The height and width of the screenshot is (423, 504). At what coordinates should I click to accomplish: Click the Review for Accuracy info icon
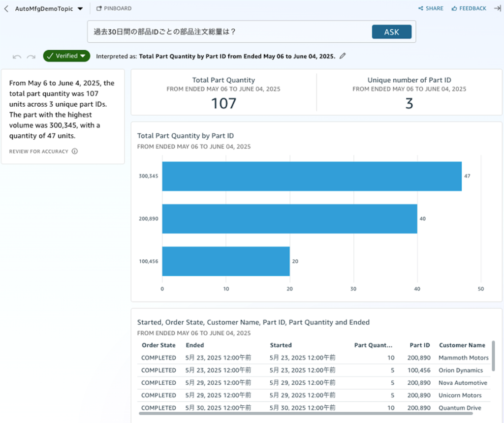tap(75, 151)
